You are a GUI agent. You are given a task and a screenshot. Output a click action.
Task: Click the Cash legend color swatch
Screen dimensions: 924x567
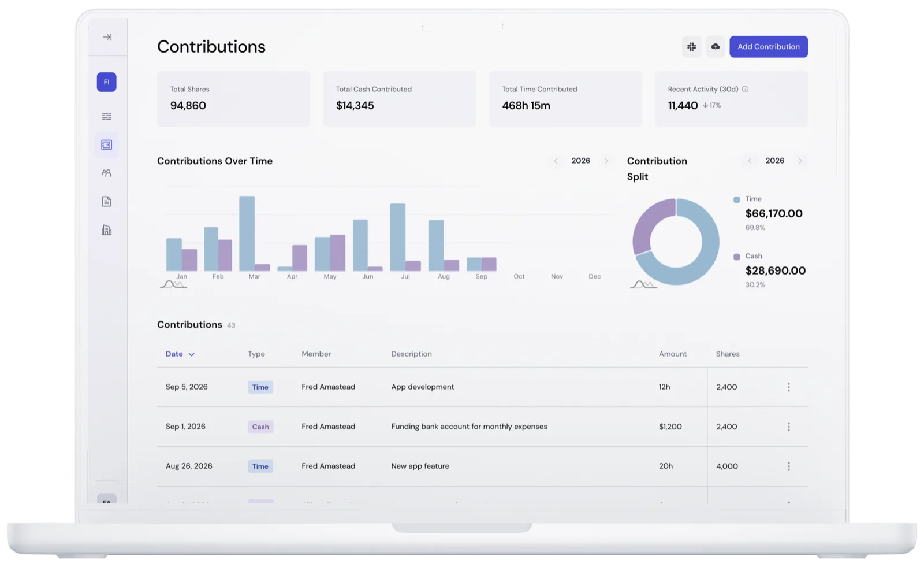pos(736,257)
